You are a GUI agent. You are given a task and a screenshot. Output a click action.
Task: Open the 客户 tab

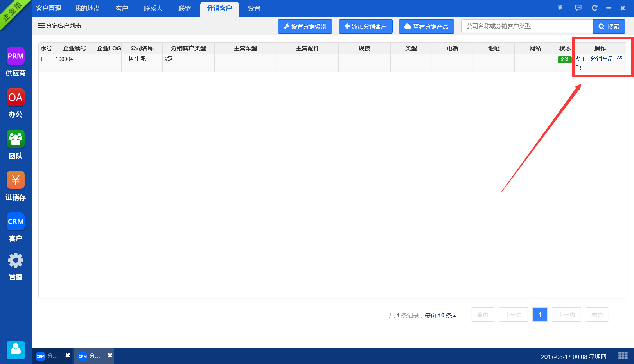coord(122,8)
